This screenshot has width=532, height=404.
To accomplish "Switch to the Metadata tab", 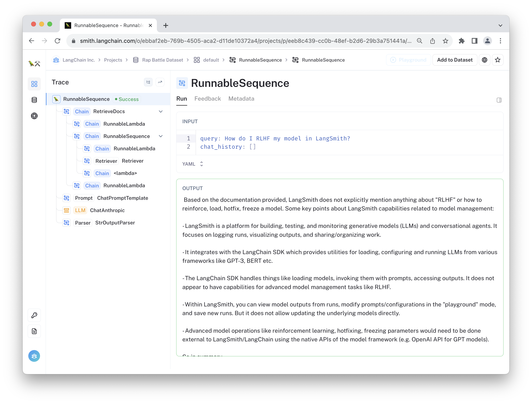I will point(241,99).
